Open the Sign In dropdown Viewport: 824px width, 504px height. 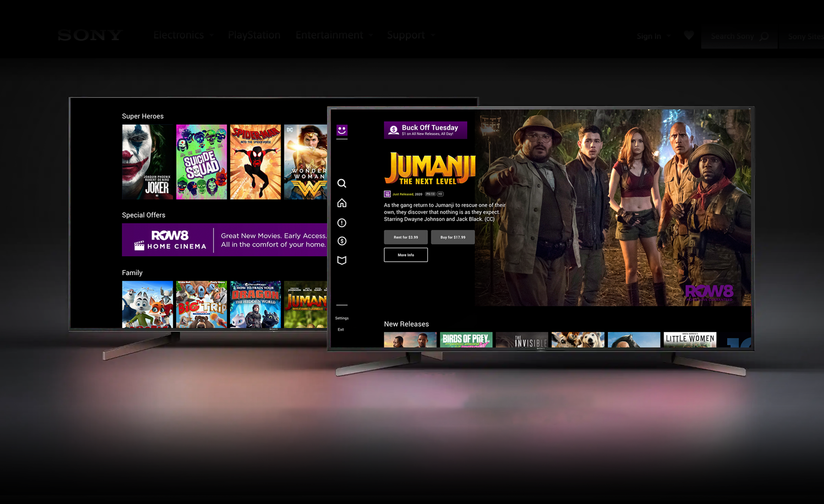(653, 36)
